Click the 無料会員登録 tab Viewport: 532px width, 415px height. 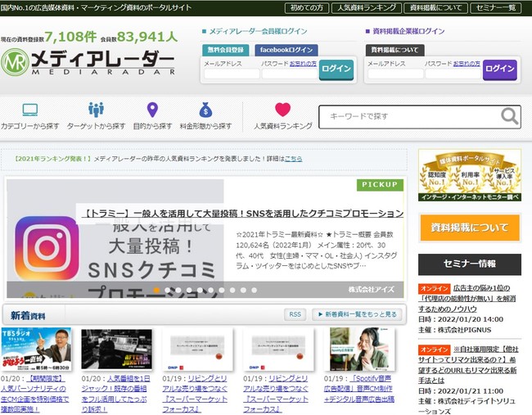coord(225,50)
